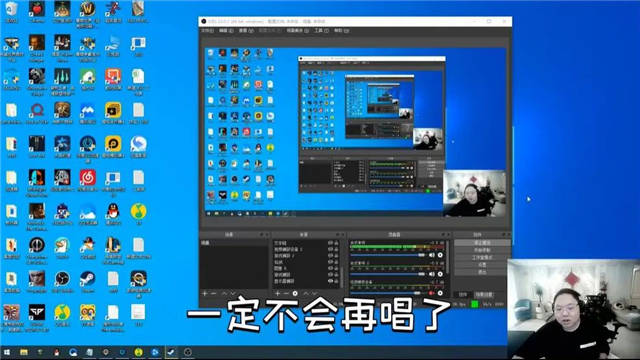The width and height of the screenshot is (640, 360).
Task: Toggle the lock of 显示器捕获 source
Action: coord(336,281)
